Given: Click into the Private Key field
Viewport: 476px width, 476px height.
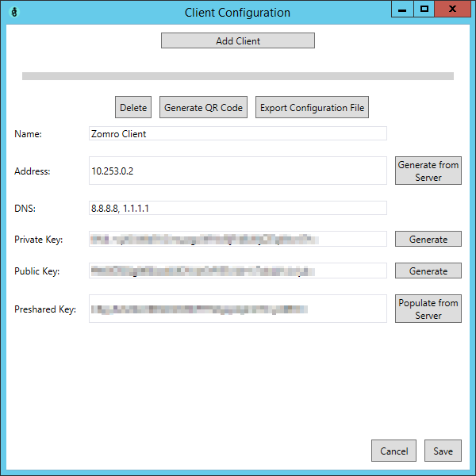Looking at the screenshot, I should 238,239.
